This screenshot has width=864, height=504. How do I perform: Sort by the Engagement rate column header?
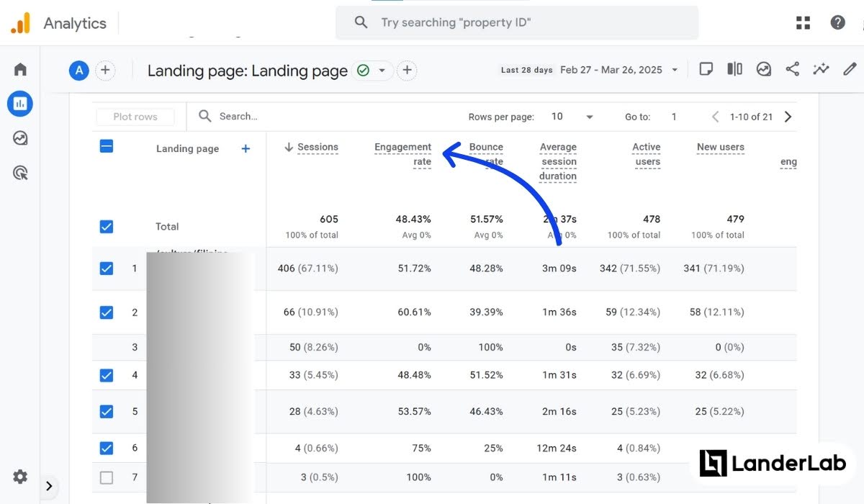[402, 154]
